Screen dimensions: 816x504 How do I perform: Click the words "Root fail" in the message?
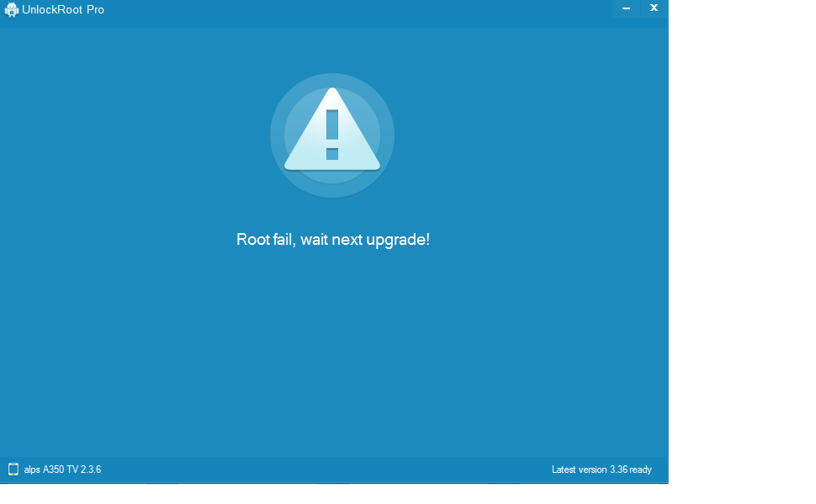click(x=265, y=240)
